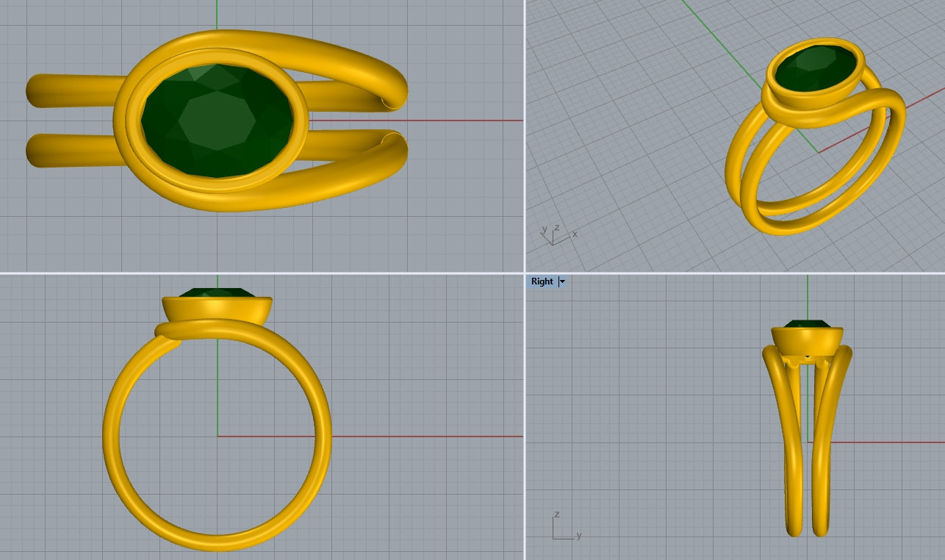
Task: Click the XYZ world axis icon in perspective view
Action: (x=556, y=235)
